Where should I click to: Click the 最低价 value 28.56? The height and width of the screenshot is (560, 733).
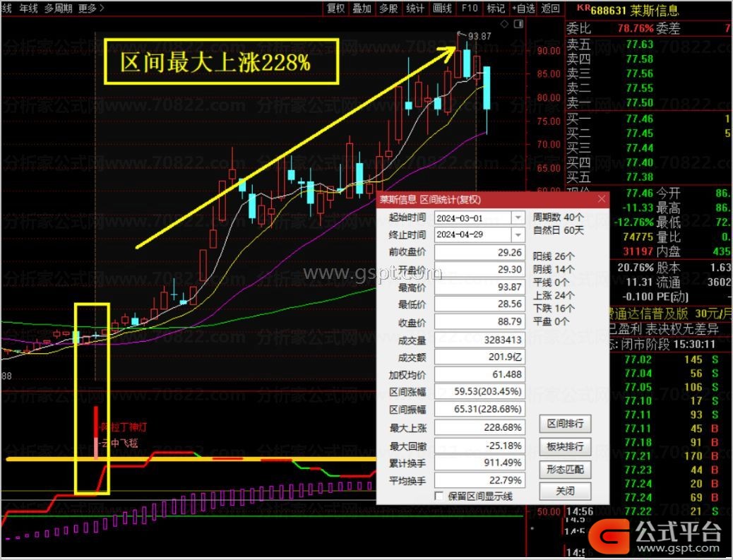tap(479, 304)
